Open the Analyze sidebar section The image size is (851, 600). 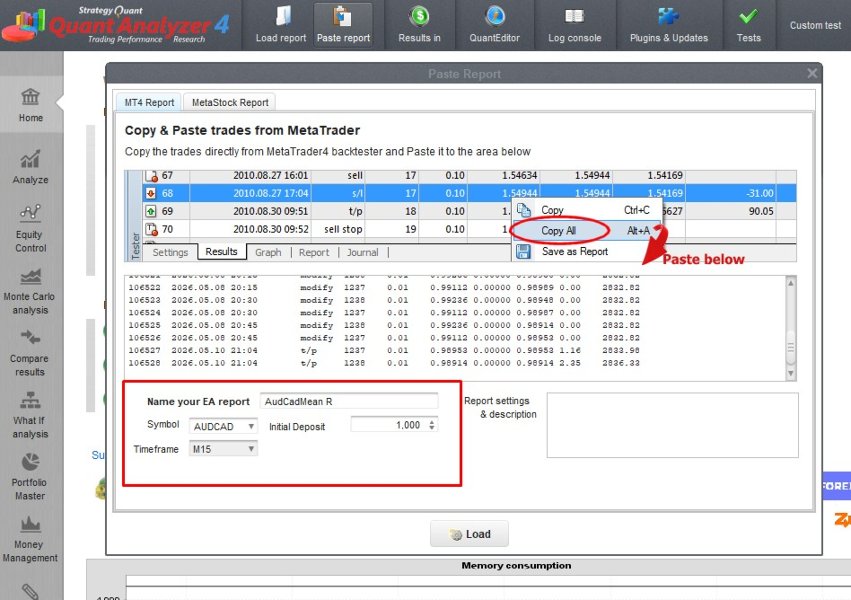(x=30, y=167)
